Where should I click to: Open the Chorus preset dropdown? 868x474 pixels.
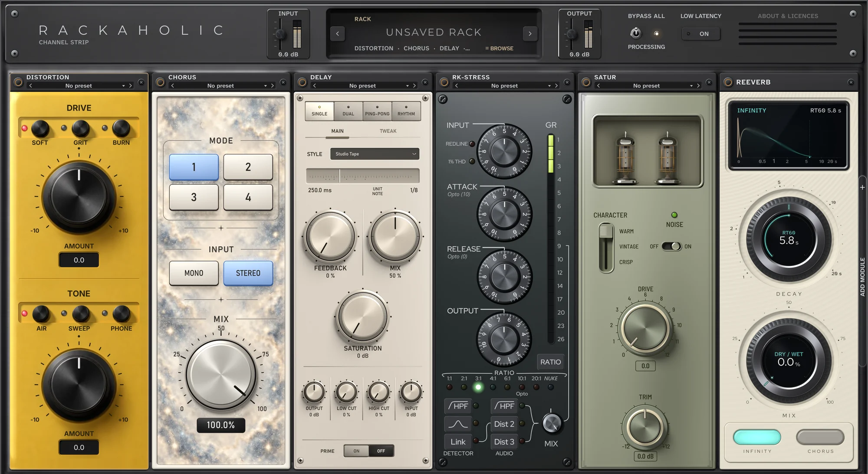point(220,86)
